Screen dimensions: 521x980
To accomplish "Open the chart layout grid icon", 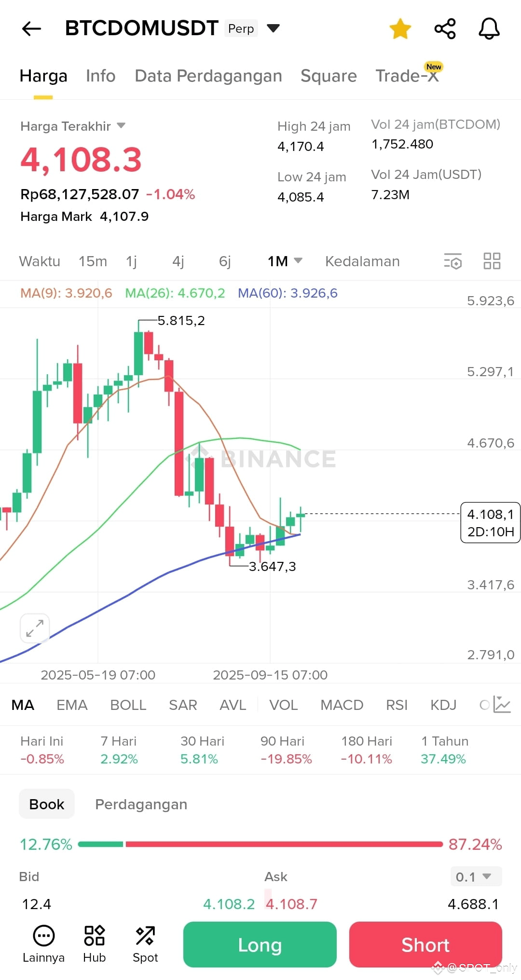I will click(x=492, y=261).
